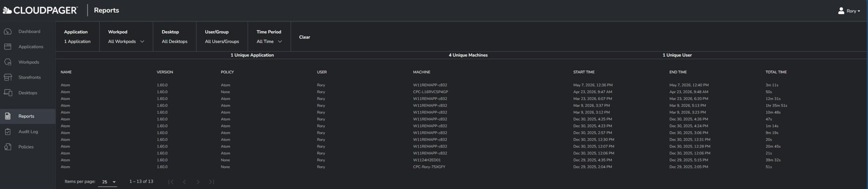868x189 pixels.
Task: Click the Desktops monitor icon in sidebar
Action: pyautogui.click(x=8, y=92)
